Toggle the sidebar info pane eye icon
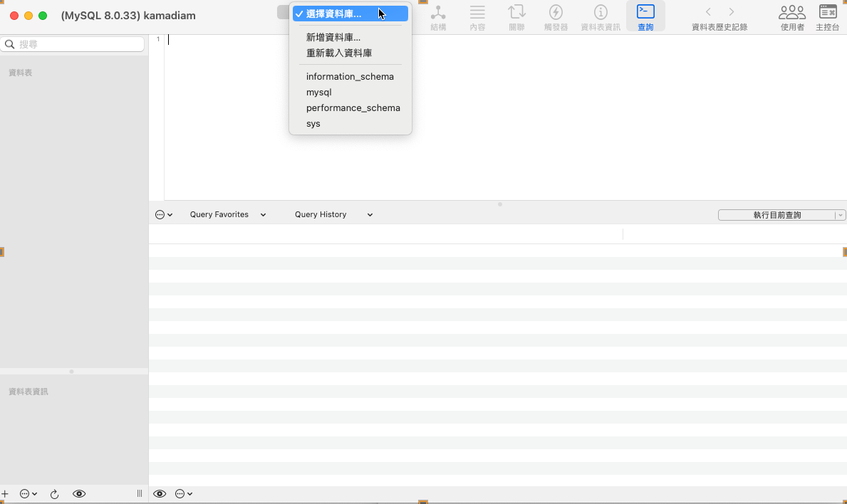847x504 pixels. tap(79, 494)
